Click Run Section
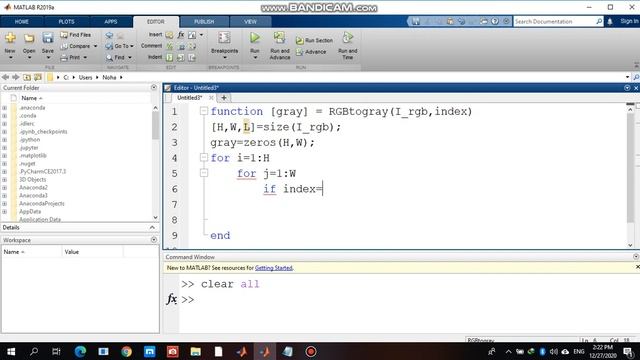The width and height of the screenshot is (640, 360). click(x=314, y=40)
